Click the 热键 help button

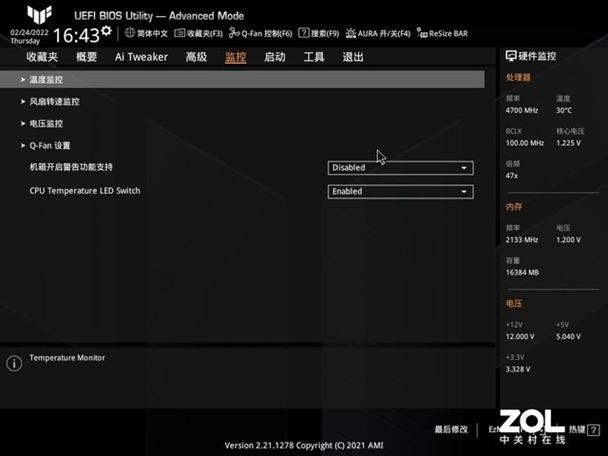pos(584,430)
